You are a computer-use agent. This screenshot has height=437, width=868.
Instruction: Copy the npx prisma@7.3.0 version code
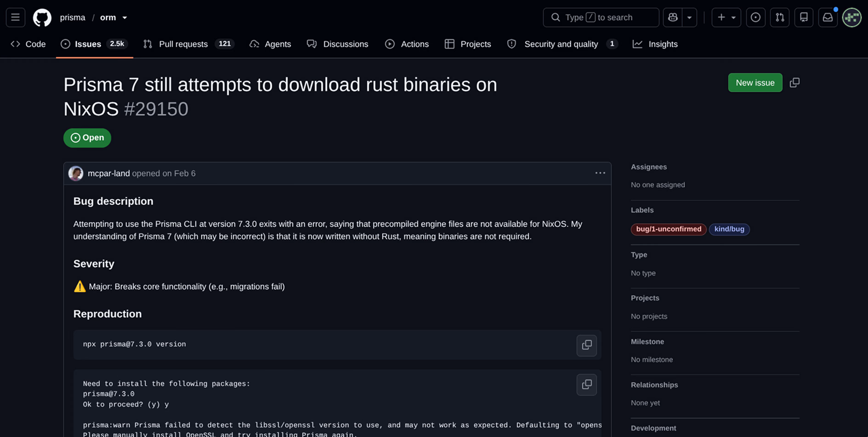587,345
